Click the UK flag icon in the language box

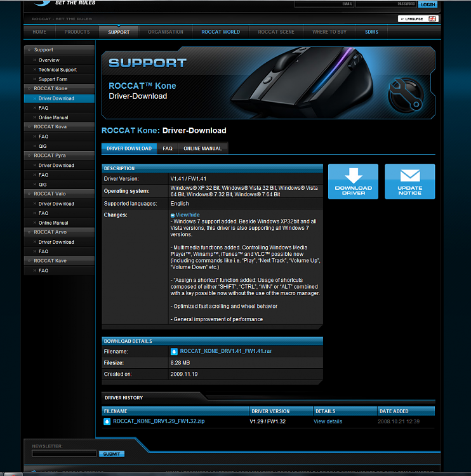[432, 19]
